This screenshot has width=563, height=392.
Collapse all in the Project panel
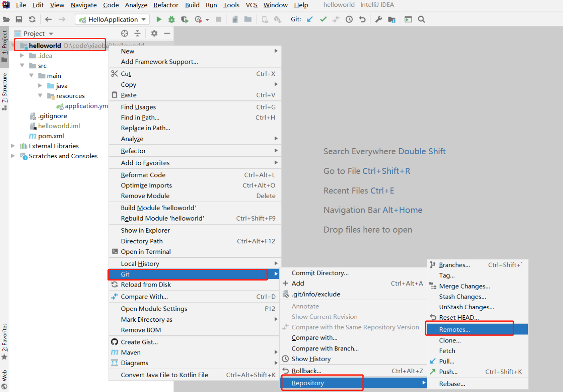[x=137, y=33]
